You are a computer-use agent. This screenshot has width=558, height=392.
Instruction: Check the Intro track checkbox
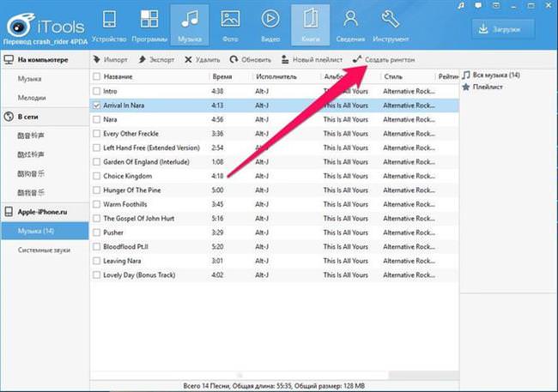[x=96, y=92]
